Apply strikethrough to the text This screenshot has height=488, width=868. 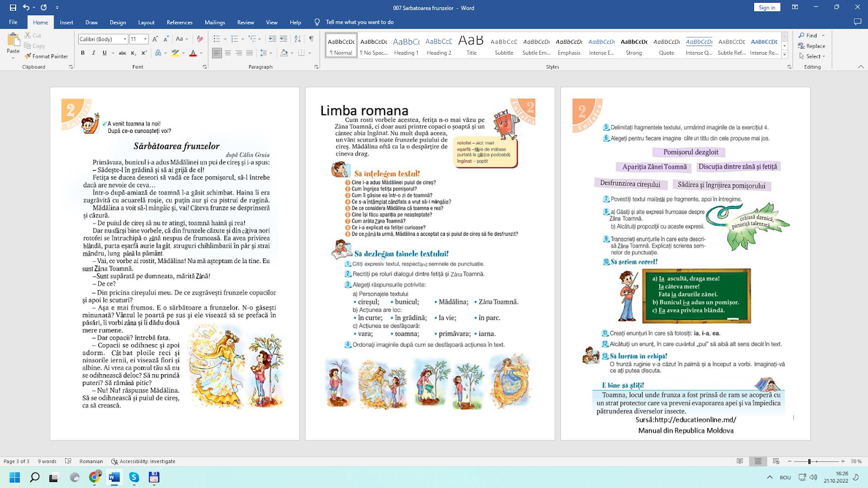(x=123, y=53)
